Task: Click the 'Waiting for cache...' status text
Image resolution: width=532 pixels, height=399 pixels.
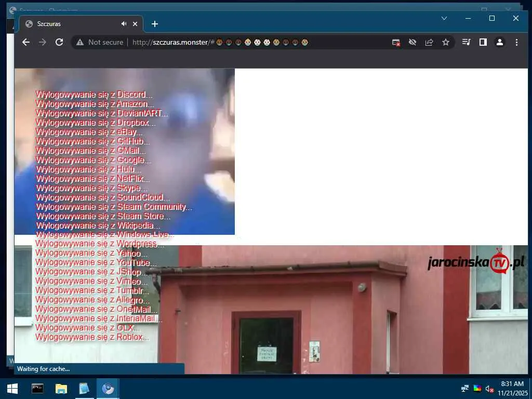Action: [x=44, y=369]
